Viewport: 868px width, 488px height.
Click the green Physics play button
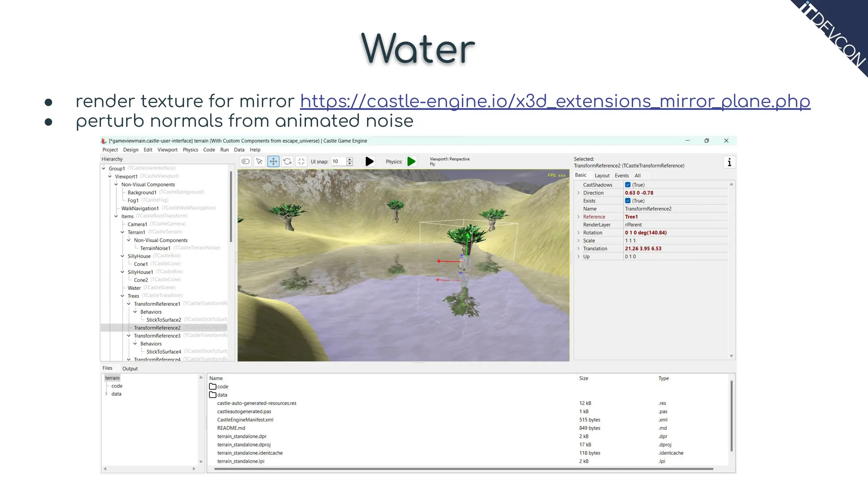click(x=411, y=161)
